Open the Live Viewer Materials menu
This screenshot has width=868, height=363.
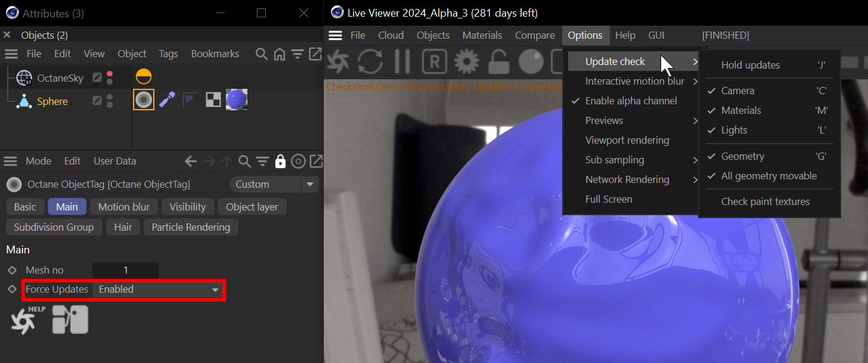[x=482, y=35]
